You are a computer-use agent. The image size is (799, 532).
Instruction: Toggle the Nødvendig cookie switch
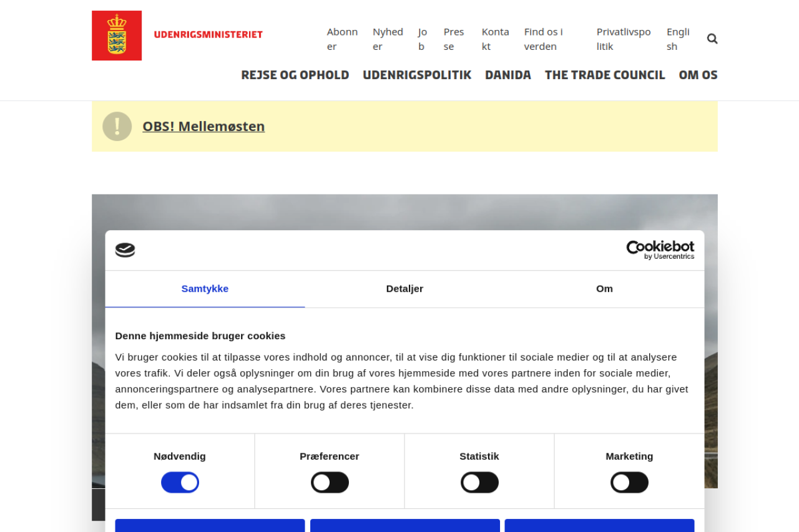pyautogui.click(x=180, y=482)
